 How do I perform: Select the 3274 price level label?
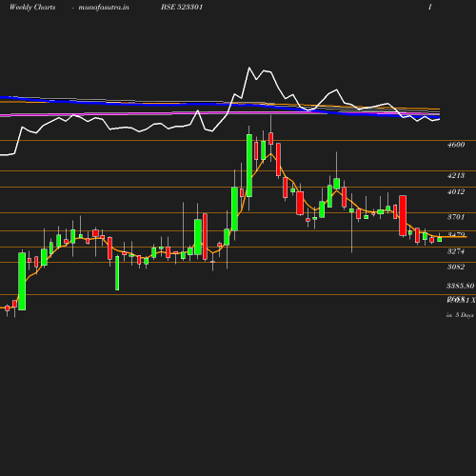456,251
